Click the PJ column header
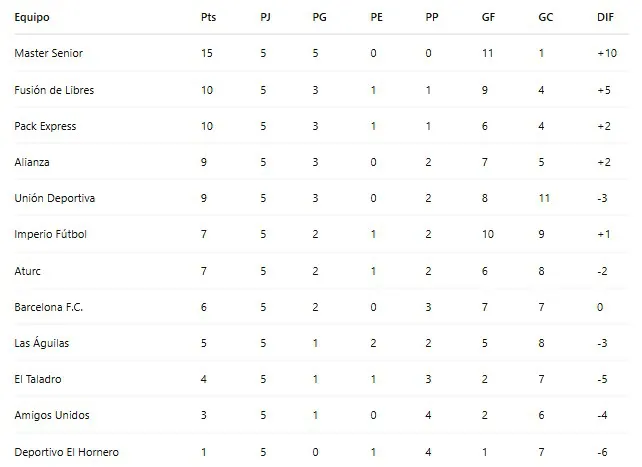Image resolution: width=642 pixels, height=467 pixels. (264, 18)
